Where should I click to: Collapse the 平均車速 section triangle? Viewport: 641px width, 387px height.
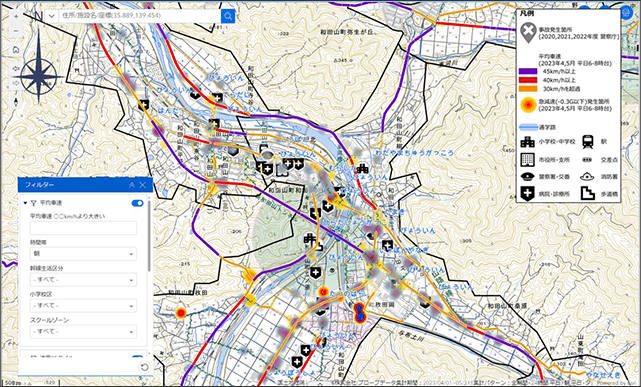[x=25, y=203]
